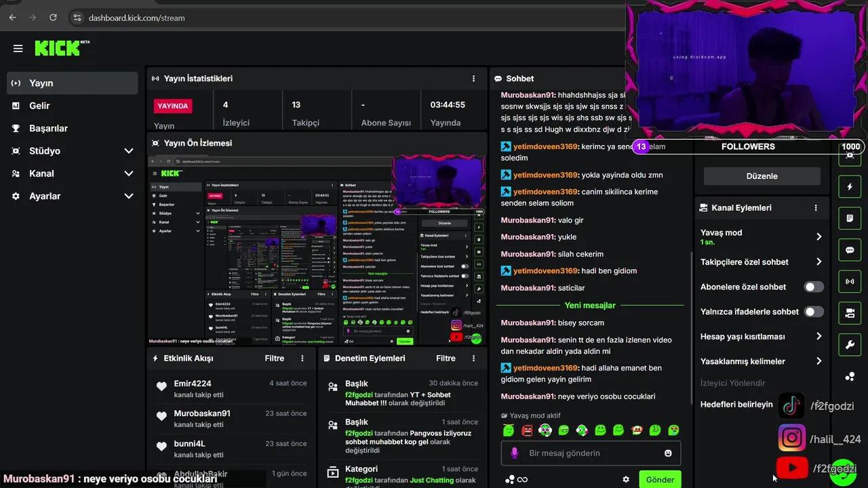Viewport: 868px width, 488px height.
Task: Click the lightning bolt quick-action icon
Action: coord(850,186)
